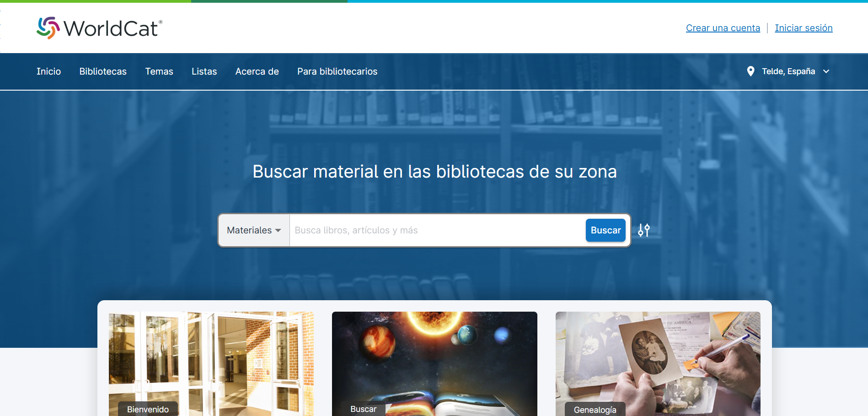
Task: Open Para bibliotecarios navigation item
Action: tap(337, 71)
